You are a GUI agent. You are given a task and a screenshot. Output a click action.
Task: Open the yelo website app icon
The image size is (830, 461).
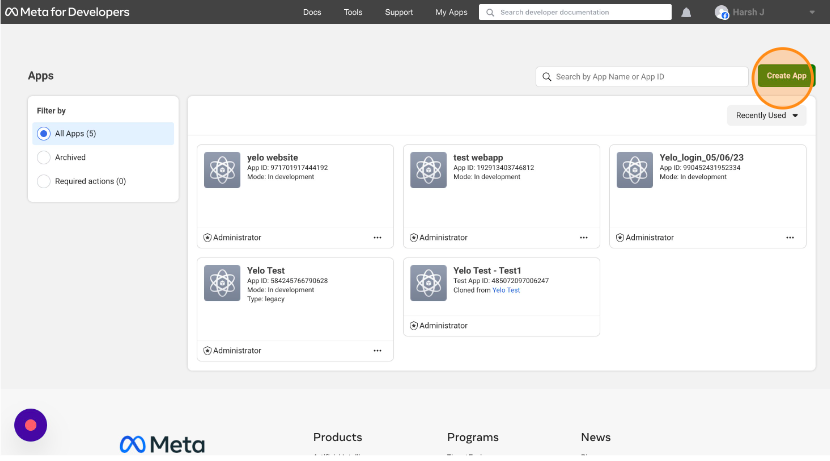click(222, 170)
